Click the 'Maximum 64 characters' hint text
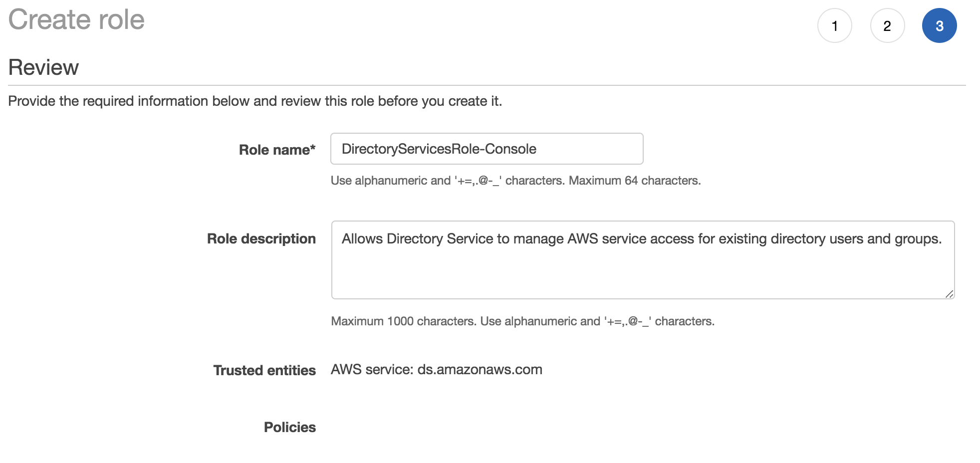The image size is (980, 463). (634, 181)
